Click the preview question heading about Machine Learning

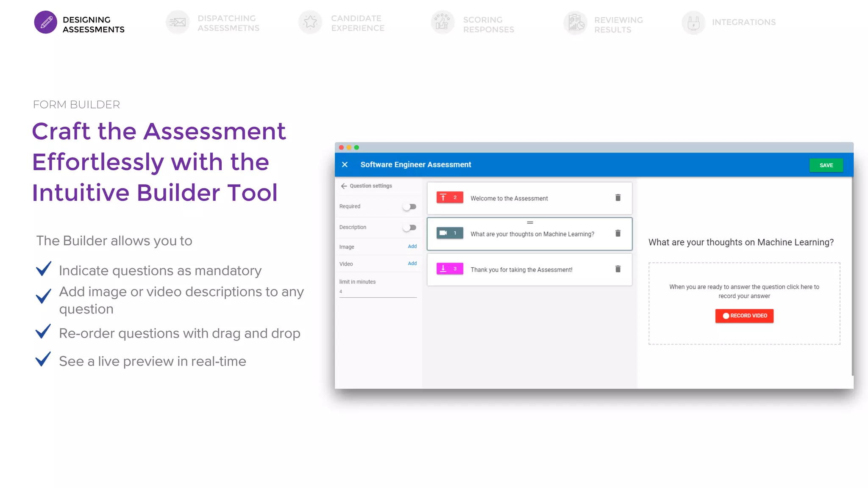click(x=741, y=242)
